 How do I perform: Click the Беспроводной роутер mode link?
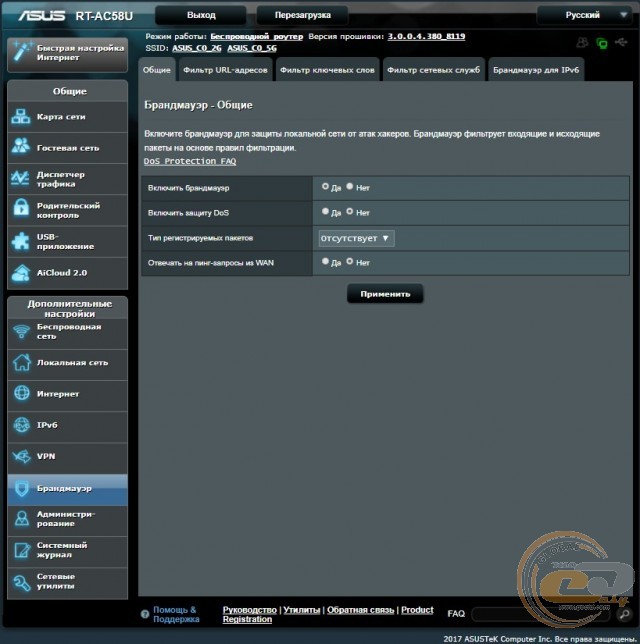pos(257,37)
